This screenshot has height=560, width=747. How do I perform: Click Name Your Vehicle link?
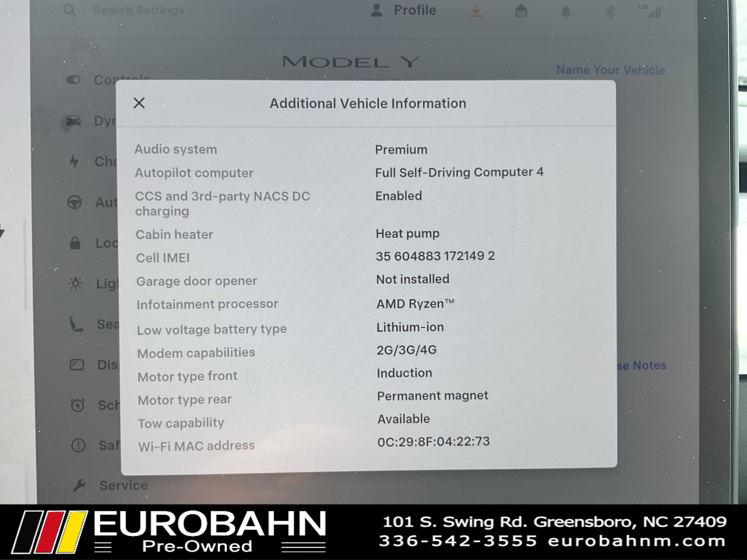611,70
